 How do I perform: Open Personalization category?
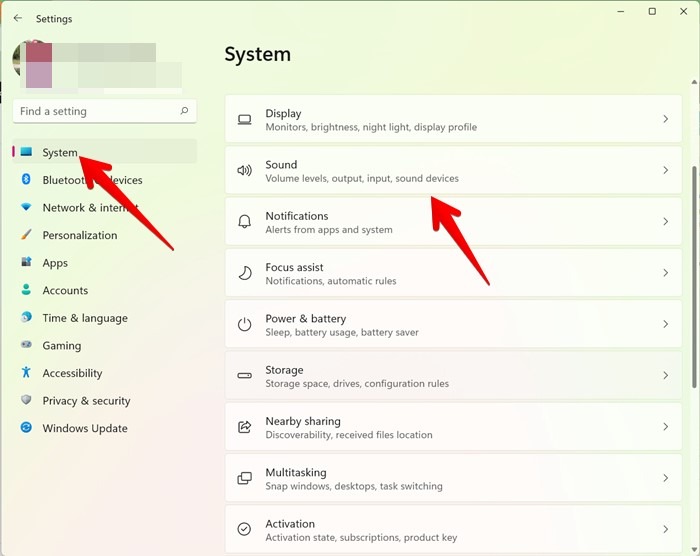[104, 235]
